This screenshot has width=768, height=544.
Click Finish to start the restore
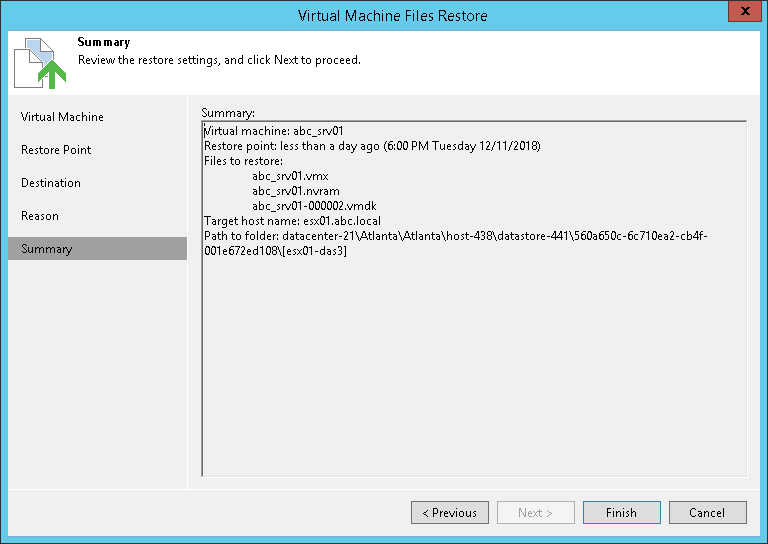click(x=621, y=513)
